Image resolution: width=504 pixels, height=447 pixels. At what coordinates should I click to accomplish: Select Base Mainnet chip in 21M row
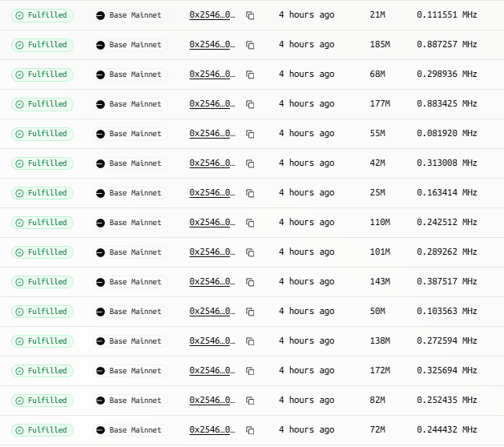click(x=131, y=15)
